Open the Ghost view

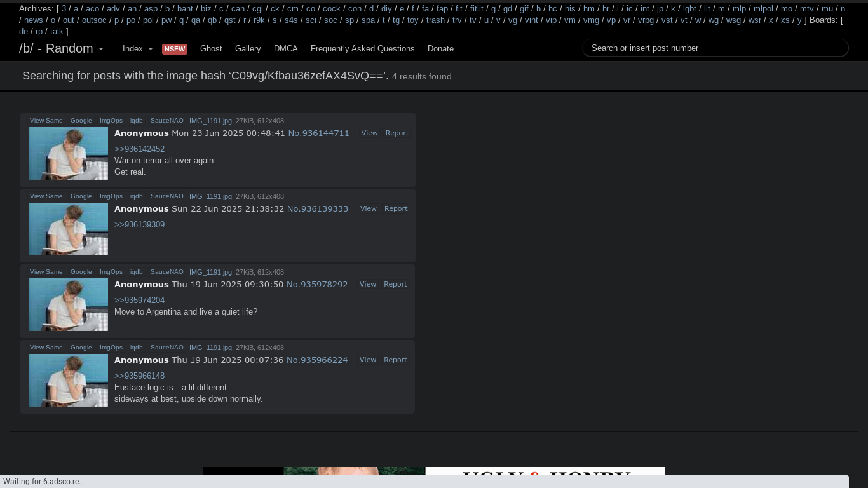(211, 49)
